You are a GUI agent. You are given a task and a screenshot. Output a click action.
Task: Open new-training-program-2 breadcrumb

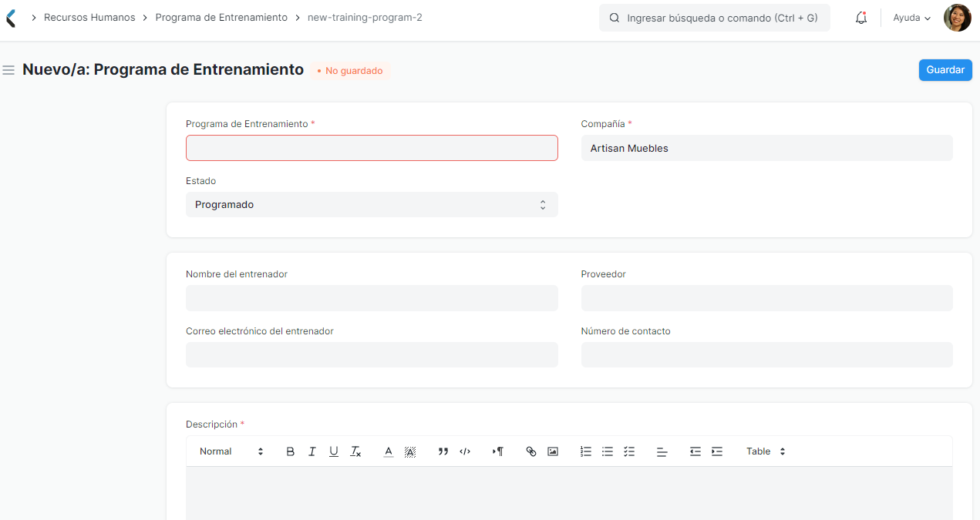pyautogui.click(x=365, y=18)
